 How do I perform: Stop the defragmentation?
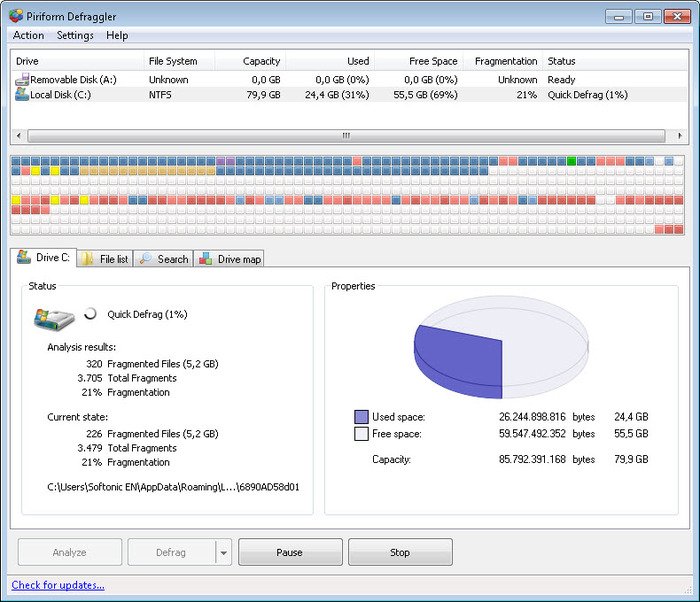point(400,552)
